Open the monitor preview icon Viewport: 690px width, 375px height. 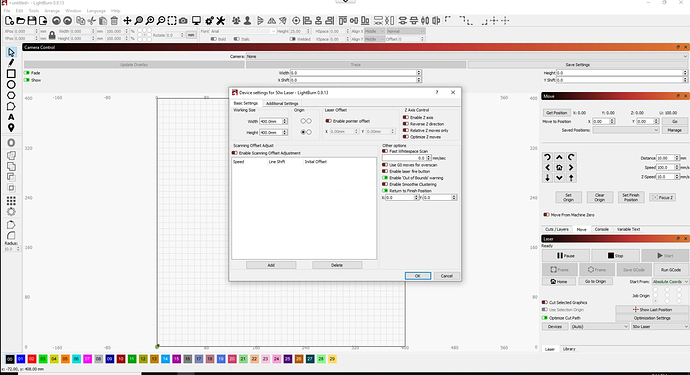coord(196,21)
